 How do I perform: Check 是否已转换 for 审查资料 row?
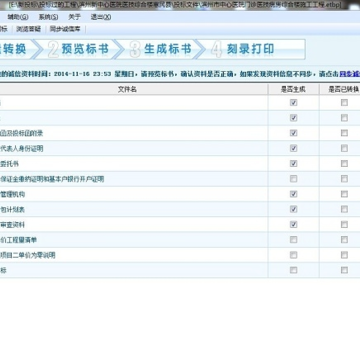344,225
